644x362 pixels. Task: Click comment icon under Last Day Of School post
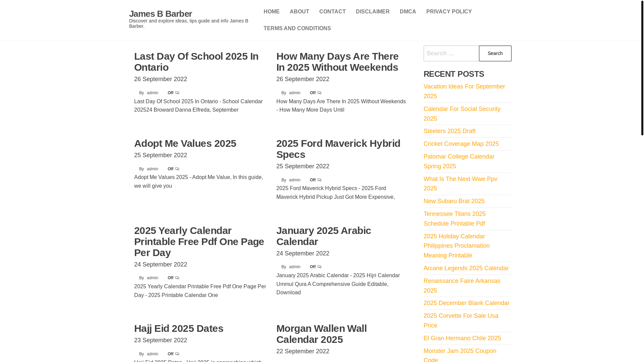point(177,93)
